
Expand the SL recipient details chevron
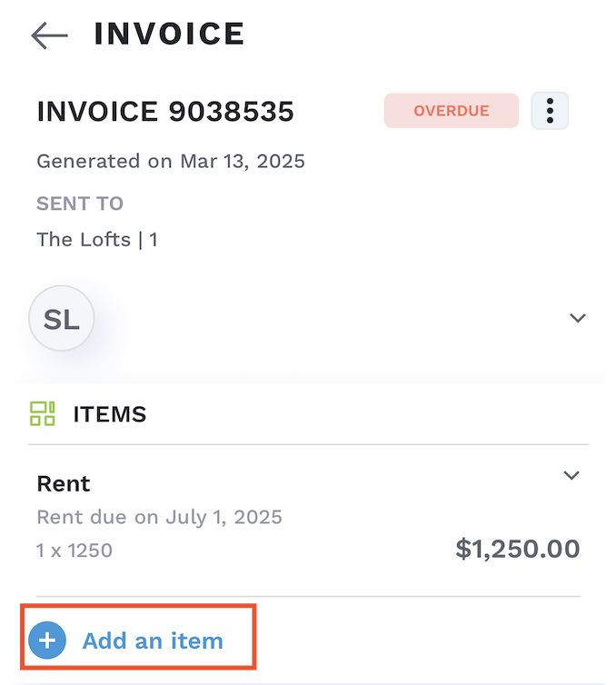(x=577, y=318)
